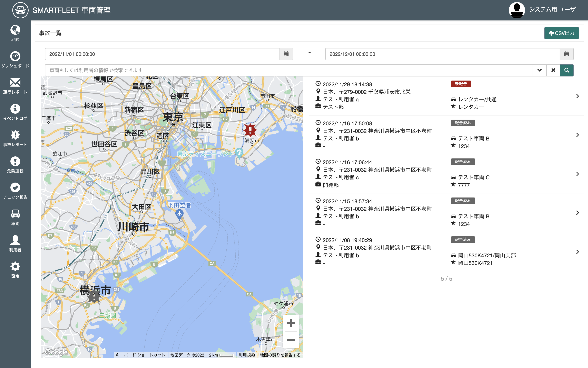Click the start date field 2022/11/01
The width and height of the screenshot is (588, 368).
pos(162,54)
